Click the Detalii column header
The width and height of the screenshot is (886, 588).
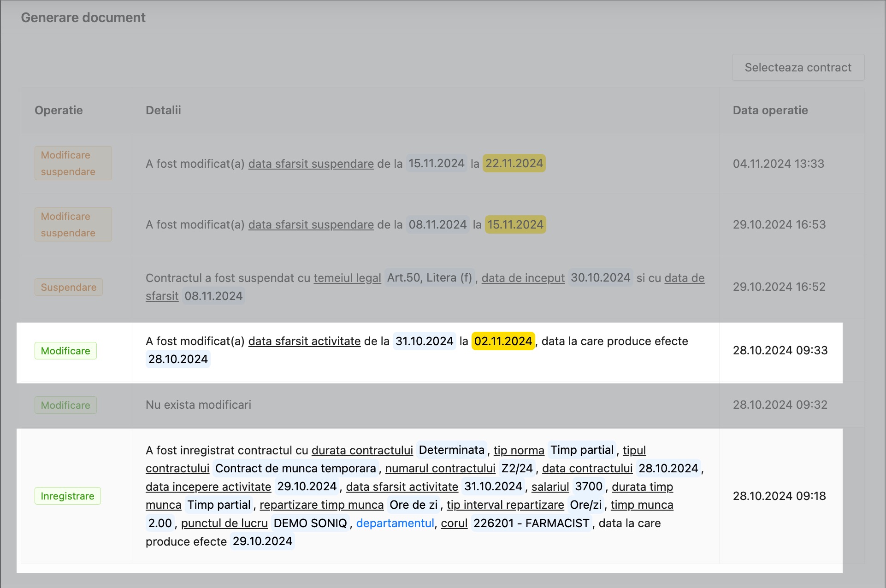tap(163, 110)
